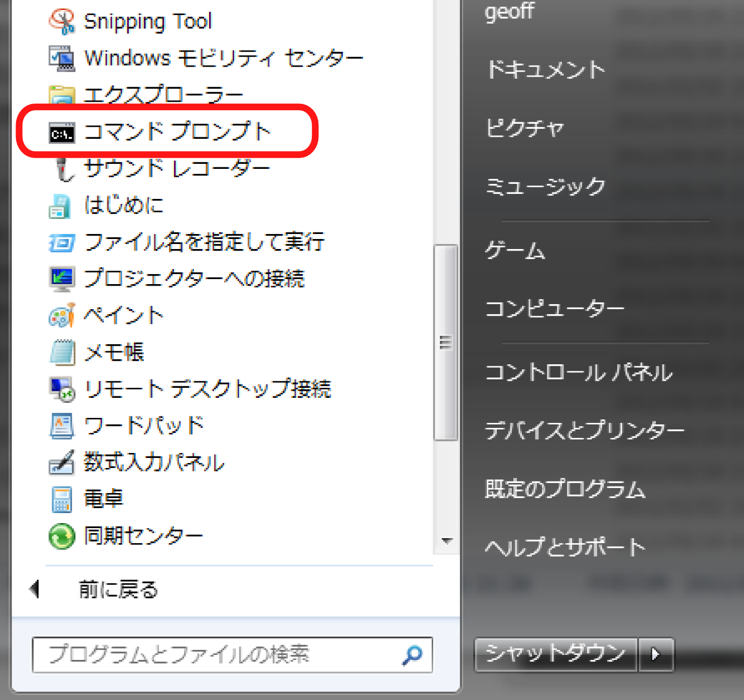Open ヘルプとサポート link
744x700 pixels.
pyautogui.click(x=565, y=547)
